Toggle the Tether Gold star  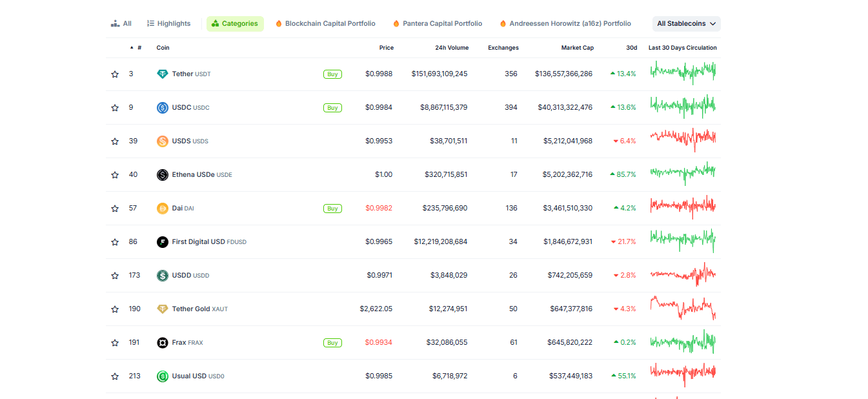115,309
